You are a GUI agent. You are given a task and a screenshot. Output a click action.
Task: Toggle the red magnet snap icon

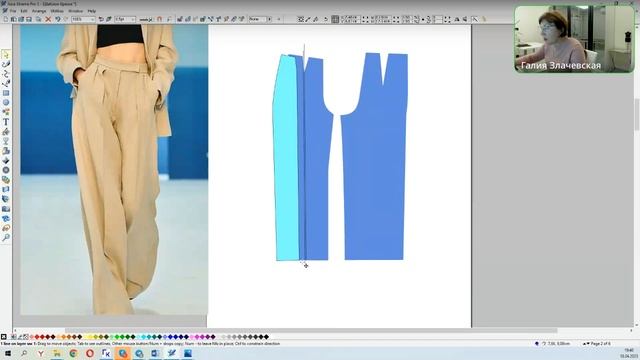pyautogui.click(x=160, y=19)
